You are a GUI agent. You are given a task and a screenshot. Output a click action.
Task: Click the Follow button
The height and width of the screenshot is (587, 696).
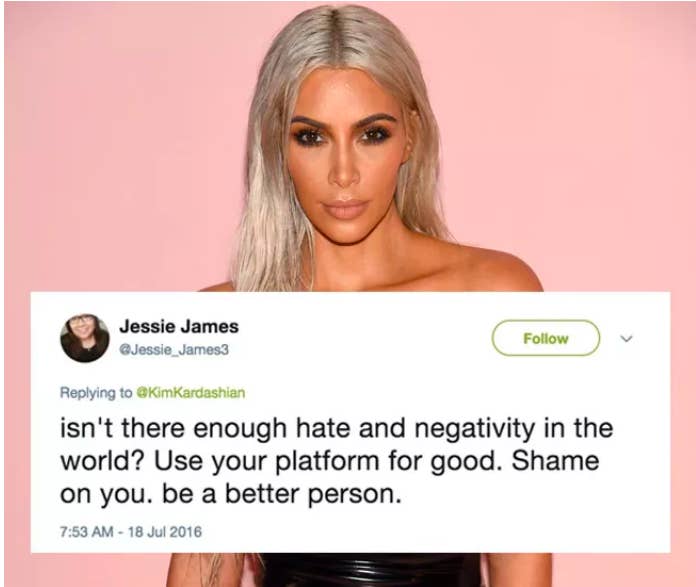[x=546, y=338]
